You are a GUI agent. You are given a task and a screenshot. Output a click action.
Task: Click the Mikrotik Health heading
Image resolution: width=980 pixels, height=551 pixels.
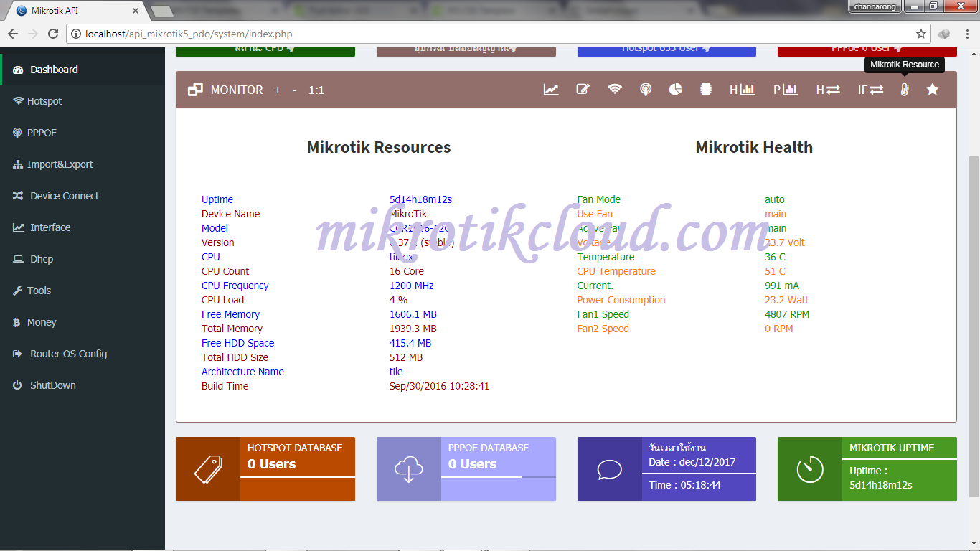(x=754, y=147)
